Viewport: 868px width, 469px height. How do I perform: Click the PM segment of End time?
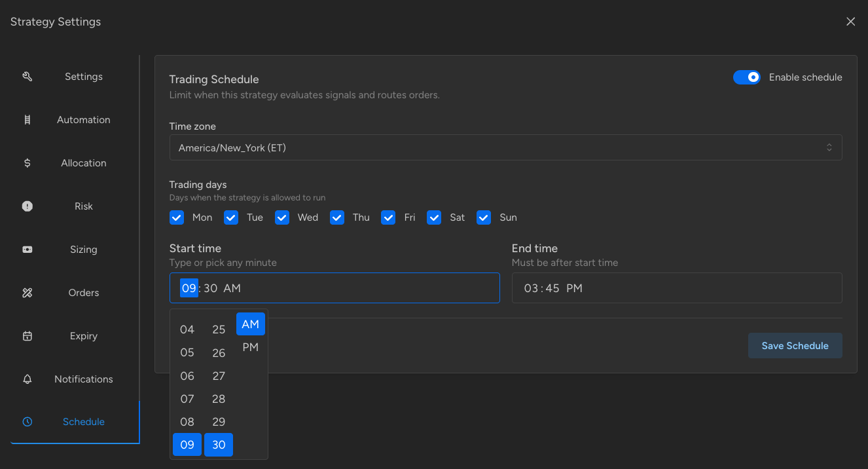574,288
